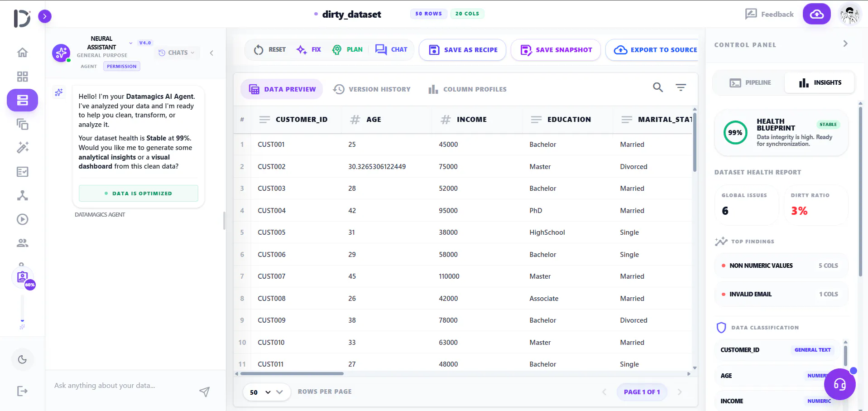868x411 pixels.
Task: Click SAVE AS RECIPE button
Action: (x=462, y=50)
